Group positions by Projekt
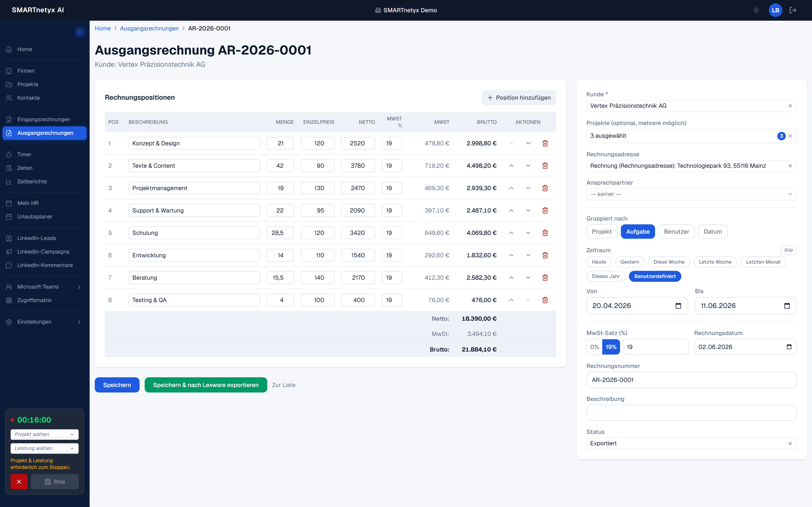 (x=602, y=232)
